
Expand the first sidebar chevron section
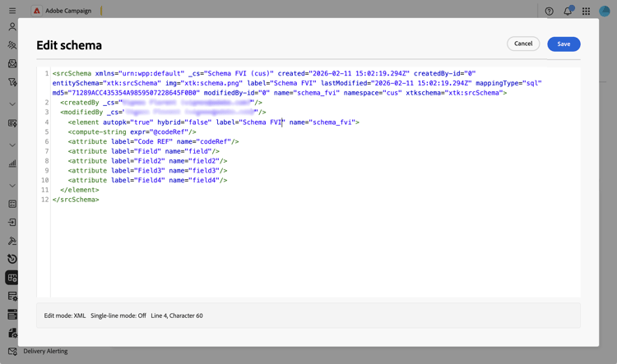point(12,104)
